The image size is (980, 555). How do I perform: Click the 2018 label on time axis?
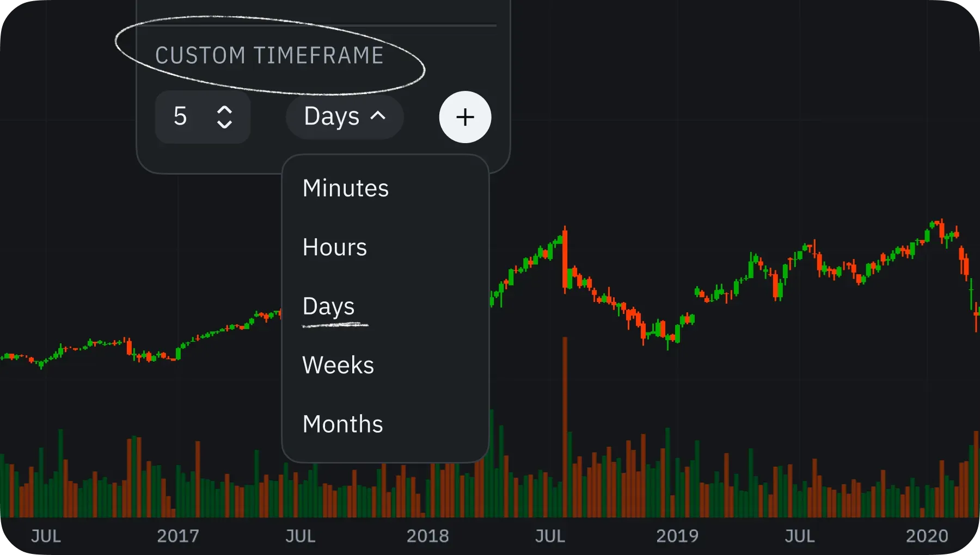point(428,536)
